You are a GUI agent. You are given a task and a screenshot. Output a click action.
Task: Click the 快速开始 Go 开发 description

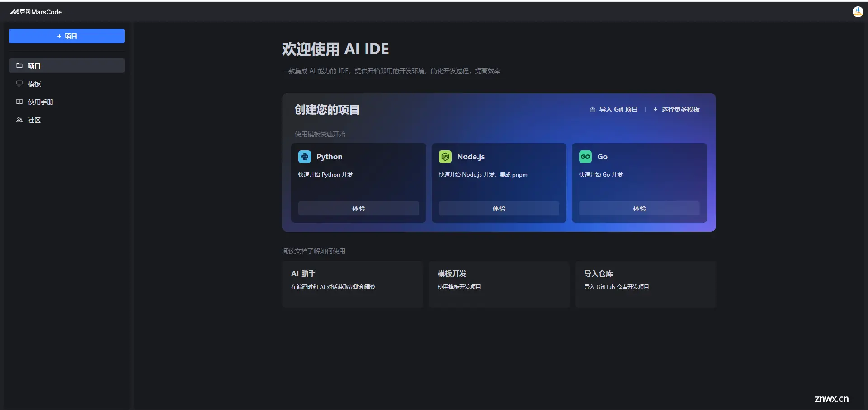tap(601, 175)
